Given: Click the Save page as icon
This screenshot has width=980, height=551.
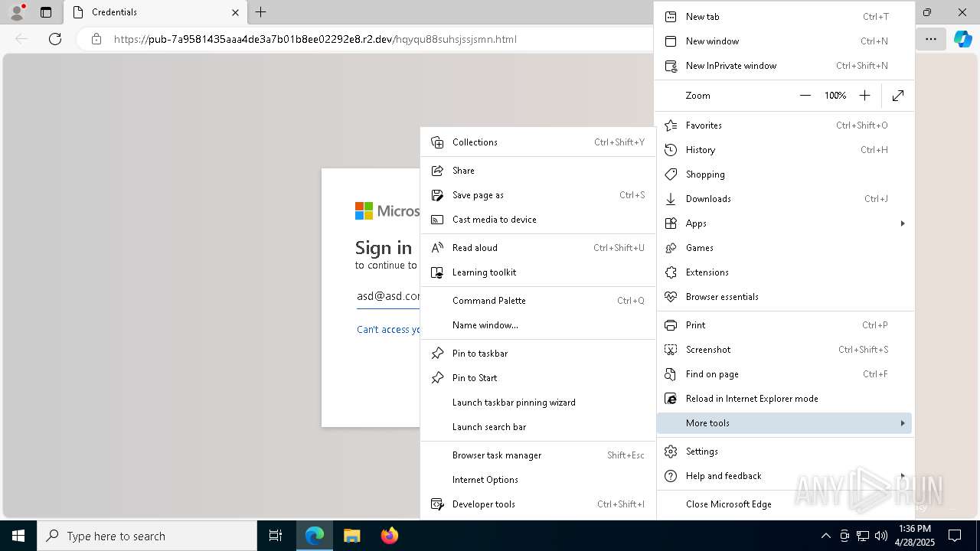Looking at the screenshot, I should click(437, 195).
